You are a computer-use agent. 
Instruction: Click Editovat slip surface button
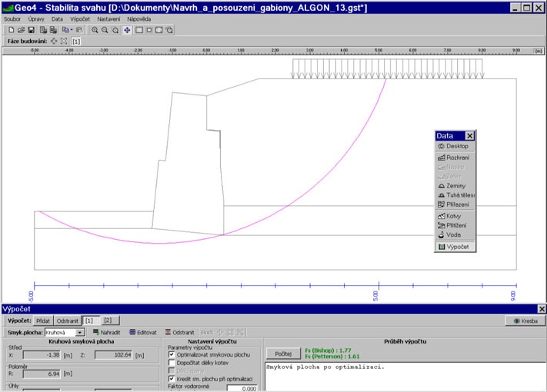(143, 332)
